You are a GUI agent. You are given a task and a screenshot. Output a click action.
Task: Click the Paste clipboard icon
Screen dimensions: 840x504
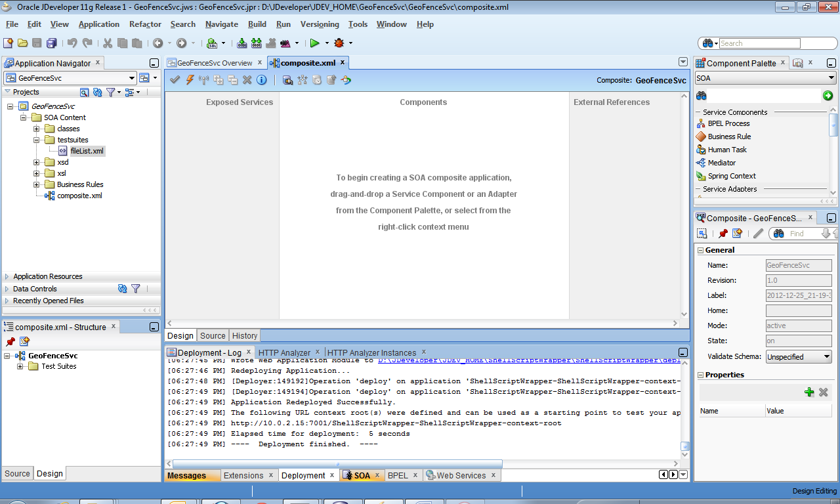(x=136, y=43)
